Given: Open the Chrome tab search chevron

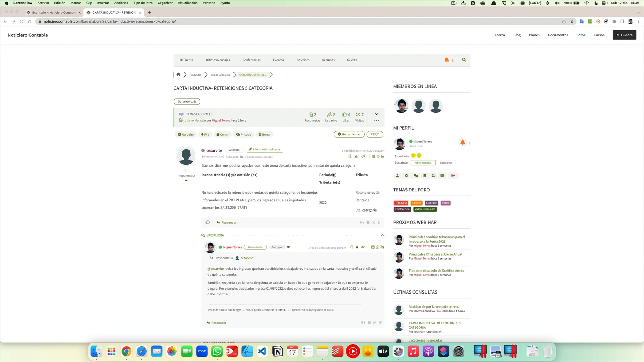Looking at the screenshot, I should [x=638, y=13].
